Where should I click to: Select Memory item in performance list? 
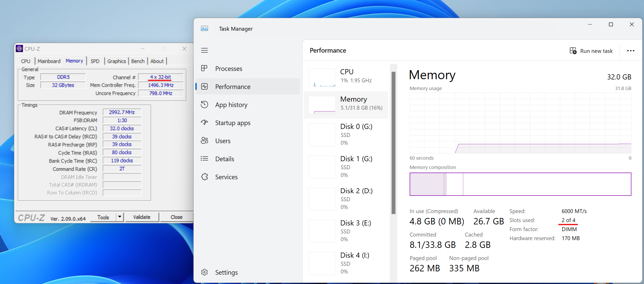[346, 105]
